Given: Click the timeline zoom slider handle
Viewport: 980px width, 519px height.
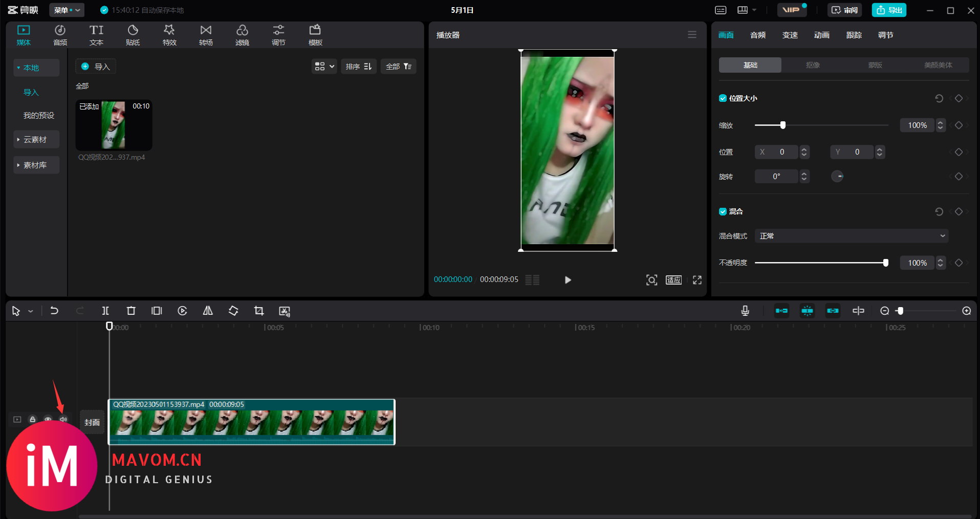Looking at the screenshot, I should pyautogui.click(x=900, y=311).
